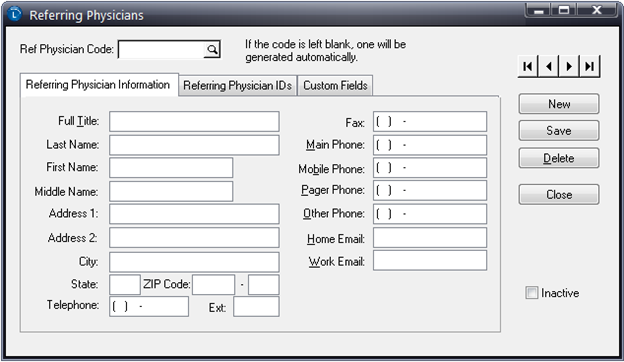Click the Delete button

(559, 158)
